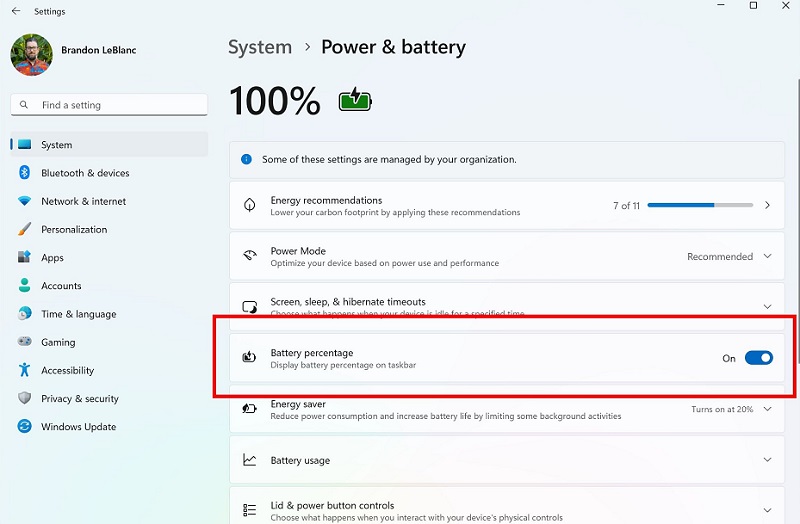Turn off the Battery percentage toggle
800x524 pixels.
click(758, 358)
